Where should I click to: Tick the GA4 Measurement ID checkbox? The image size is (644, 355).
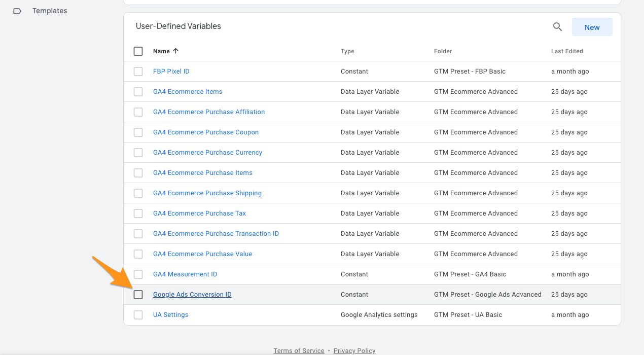coord(138,274)
